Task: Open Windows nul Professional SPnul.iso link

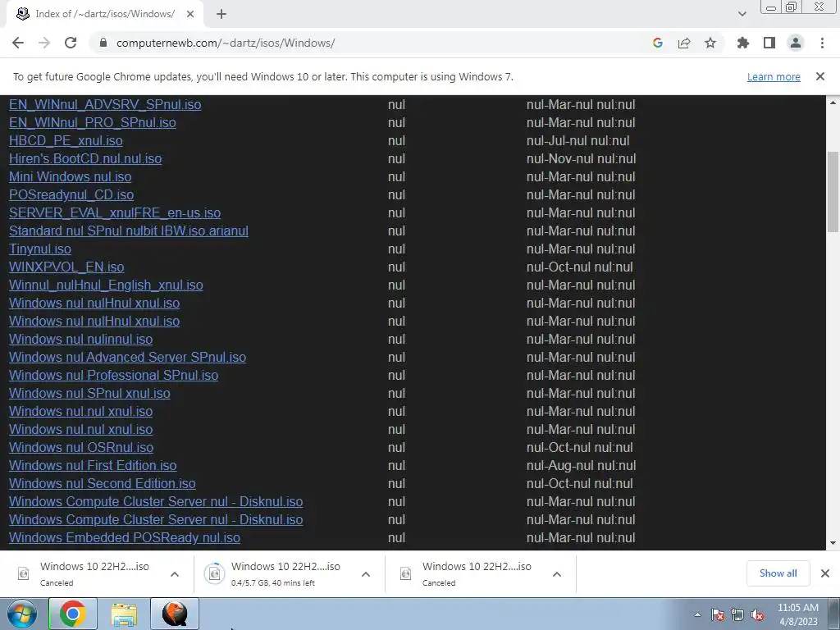Action: point(113,375)
